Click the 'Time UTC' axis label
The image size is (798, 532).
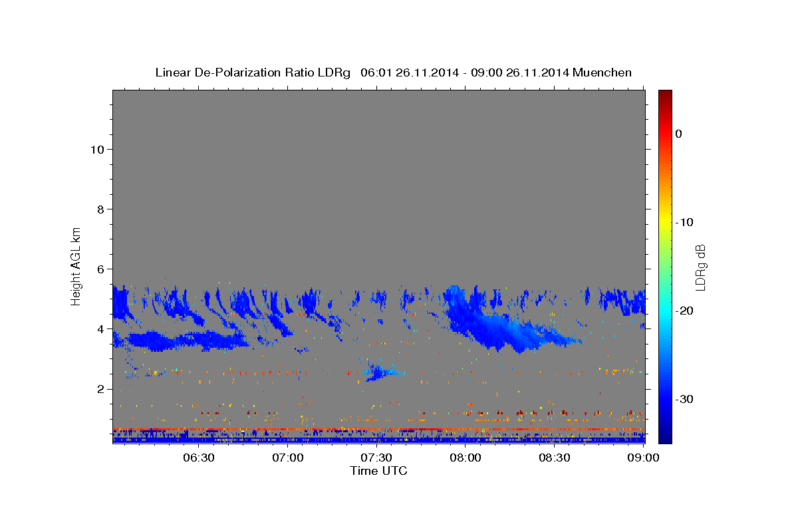pos(378,471)
